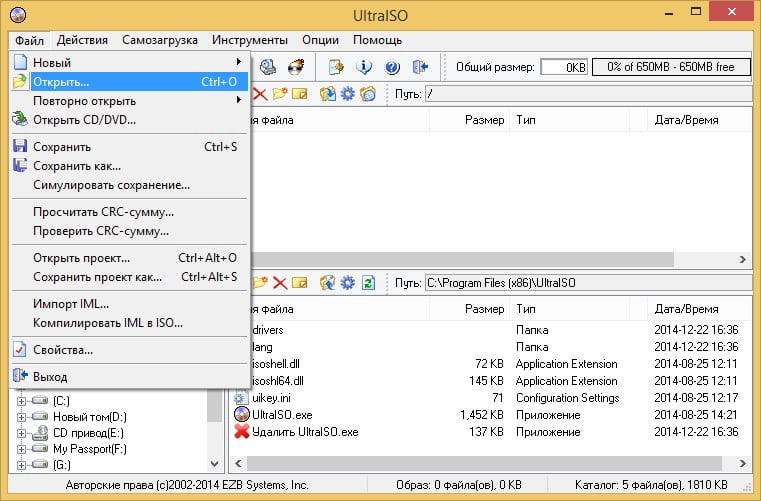
Task: Click the local path field showing C:\Program Files (x86)\UltraISO
Action: click(x=586, y=283)
